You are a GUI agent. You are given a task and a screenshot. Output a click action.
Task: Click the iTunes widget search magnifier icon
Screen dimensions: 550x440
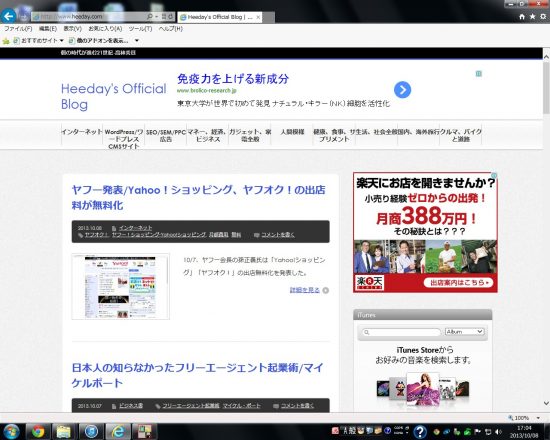tap(367, 332)
